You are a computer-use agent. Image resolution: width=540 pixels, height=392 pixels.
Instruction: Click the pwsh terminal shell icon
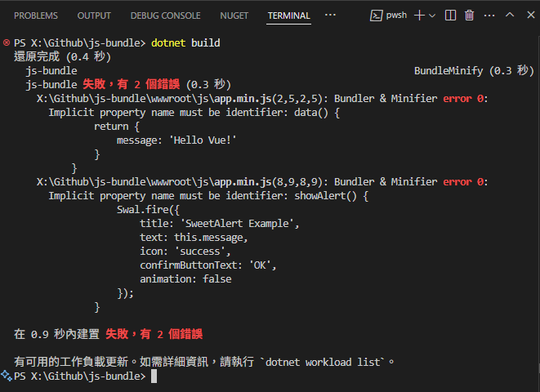(377, 16)
